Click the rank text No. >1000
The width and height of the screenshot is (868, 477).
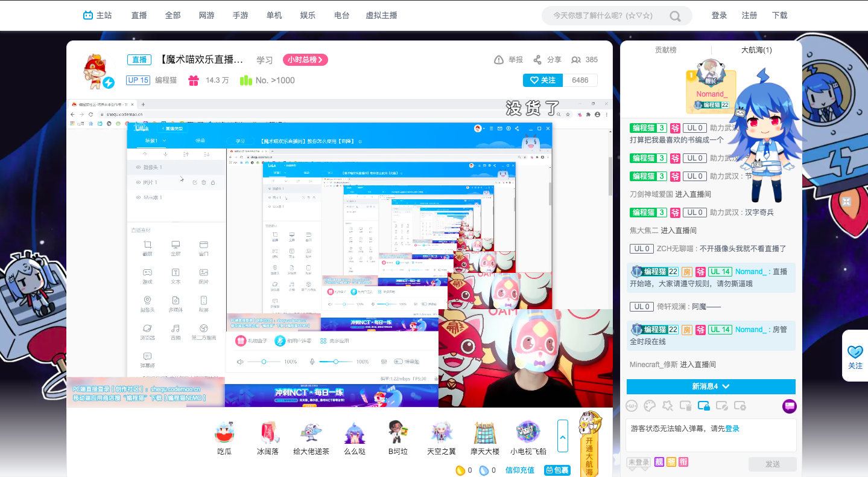pos(275,80)
